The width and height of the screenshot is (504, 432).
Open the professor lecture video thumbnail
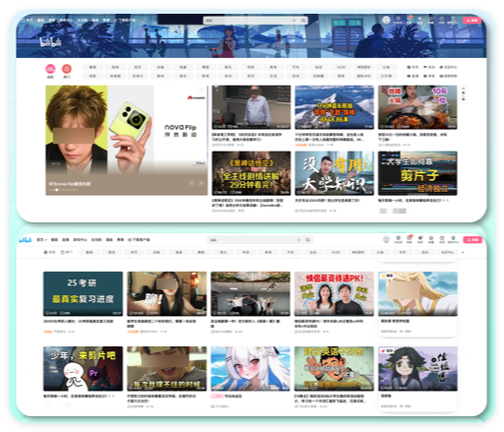tap(251, 107)
